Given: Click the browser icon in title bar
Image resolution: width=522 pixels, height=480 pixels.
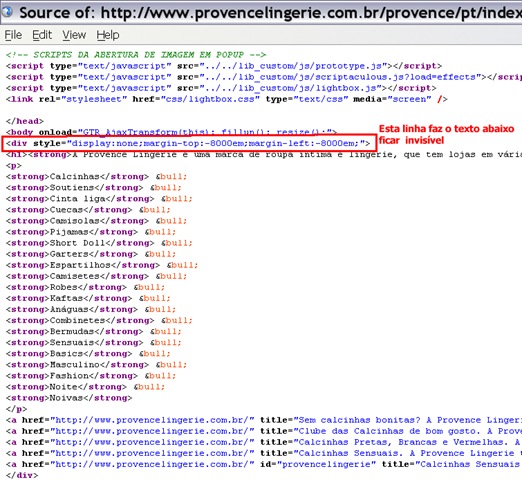Looking at the screenshot, I should click(x=7, y=12).
